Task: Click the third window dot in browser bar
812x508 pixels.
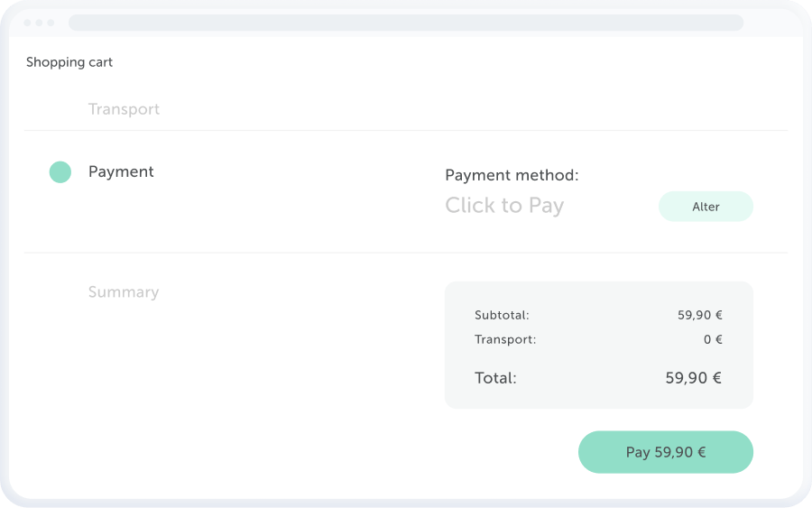Action: click(51, 23)
